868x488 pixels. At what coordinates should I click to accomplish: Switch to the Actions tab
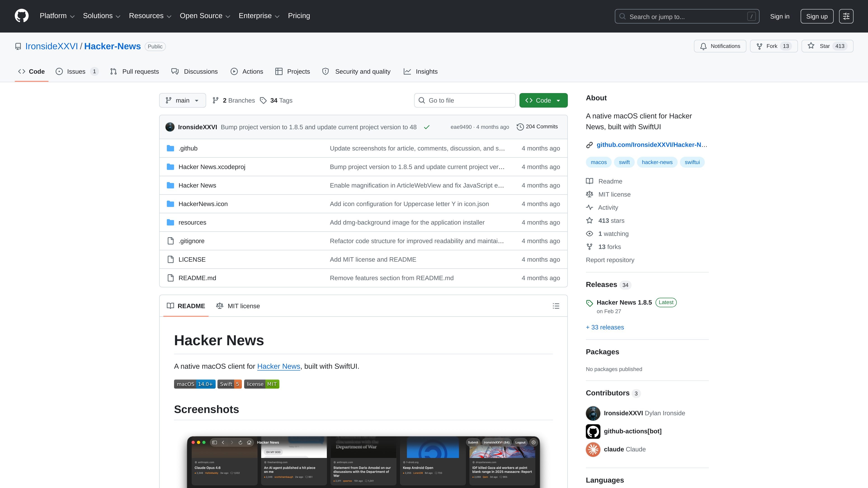pos(247,71)
